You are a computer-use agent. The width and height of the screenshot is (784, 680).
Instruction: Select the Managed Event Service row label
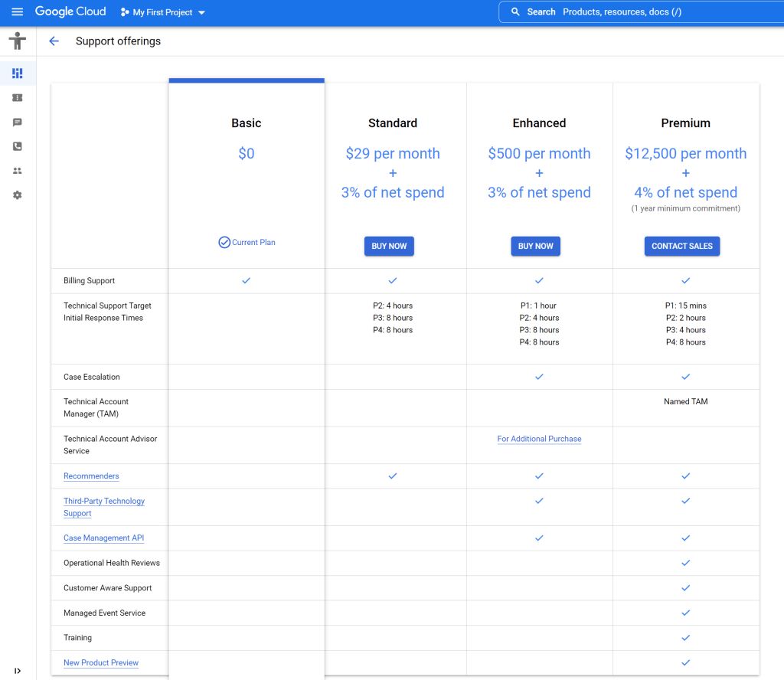point(104,613)
